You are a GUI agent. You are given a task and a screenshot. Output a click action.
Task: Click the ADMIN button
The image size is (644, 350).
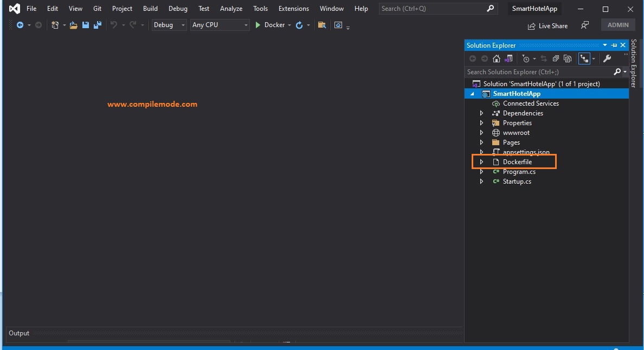(618, 25)
